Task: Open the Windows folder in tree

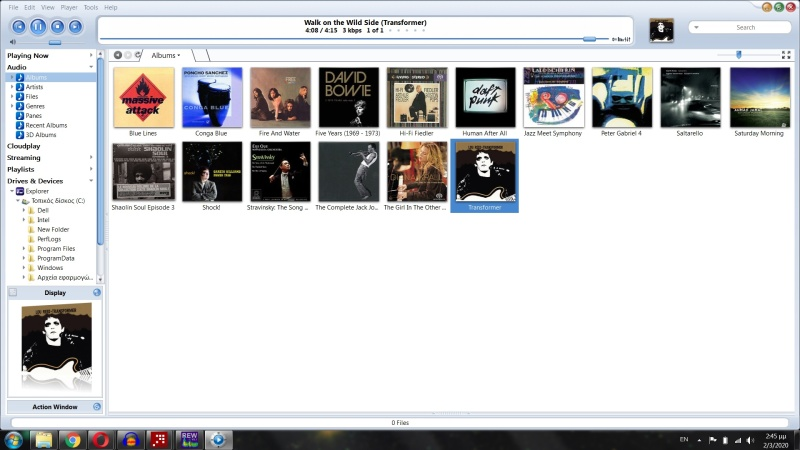Action: (x=50, y=268)
